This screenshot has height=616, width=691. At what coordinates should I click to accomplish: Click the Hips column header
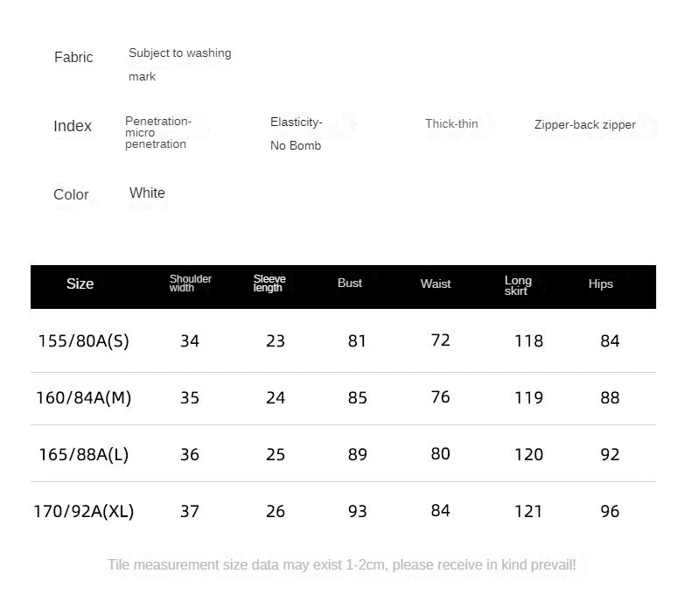point(601,284)
